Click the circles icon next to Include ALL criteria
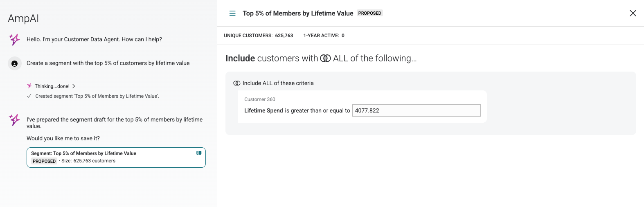The image size is (644, 207). 237,83
